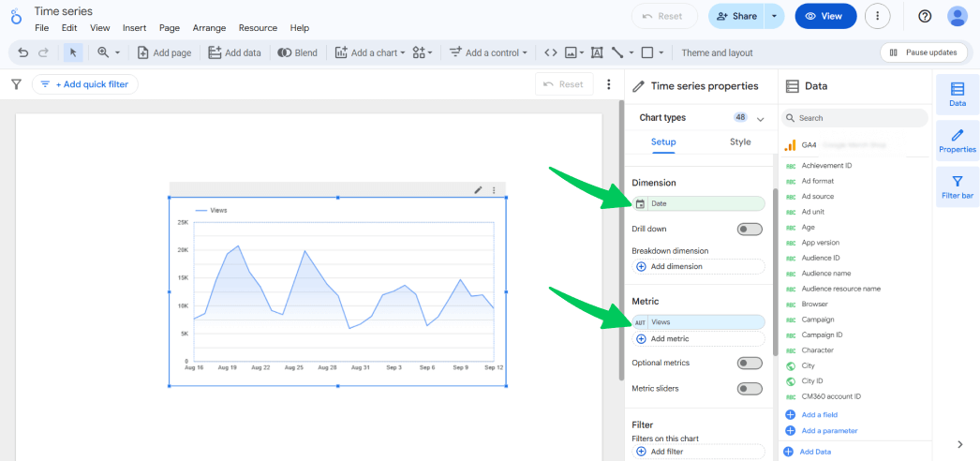Screen dimensions: 980x461
Task: Open the Insert menu
Action: (x=134, y=28)
